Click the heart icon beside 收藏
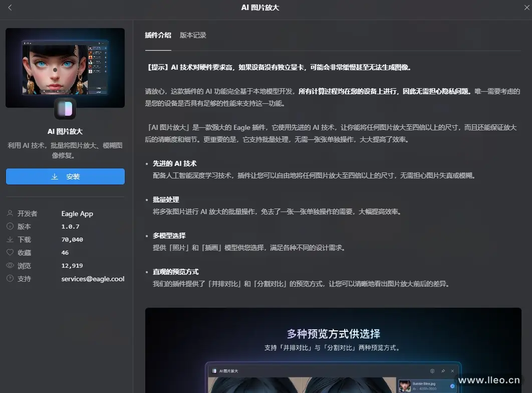Image resolution: width=532 pixels, height=393 pixels. pyautogui.click(x=10, y=253)
